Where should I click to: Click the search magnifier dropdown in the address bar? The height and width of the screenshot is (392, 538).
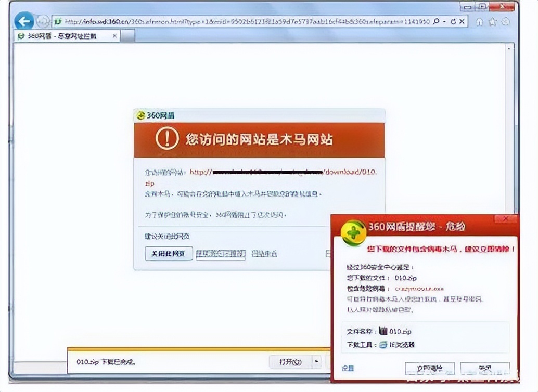click(x=437, y=21)
